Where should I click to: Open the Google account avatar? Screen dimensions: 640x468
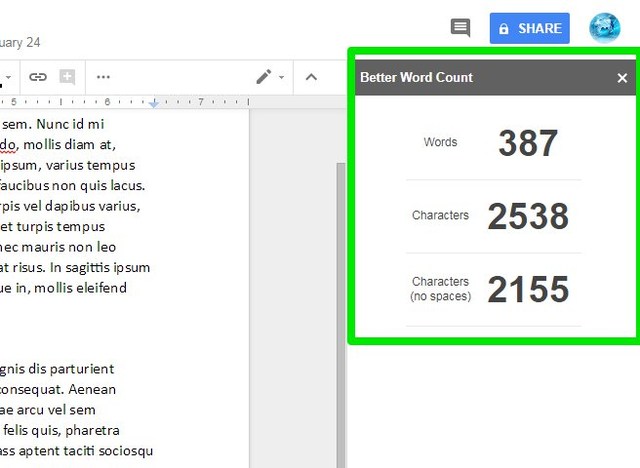[604, 28]
